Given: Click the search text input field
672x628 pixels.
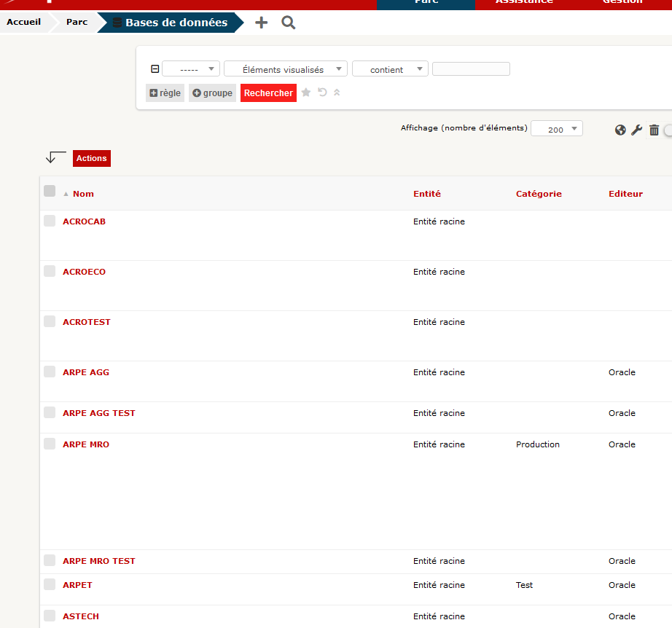Looking at the screenshot, I should 471,68.
